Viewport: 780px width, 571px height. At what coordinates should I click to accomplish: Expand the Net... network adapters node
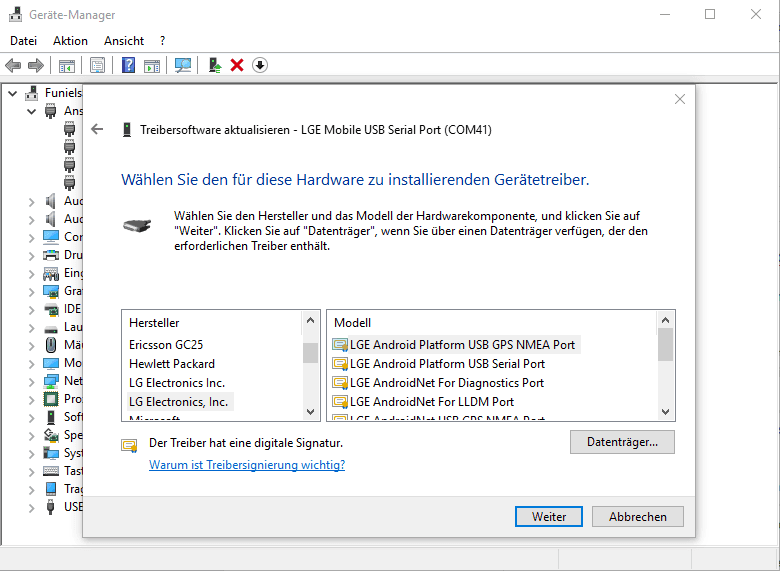click(31, 381)
